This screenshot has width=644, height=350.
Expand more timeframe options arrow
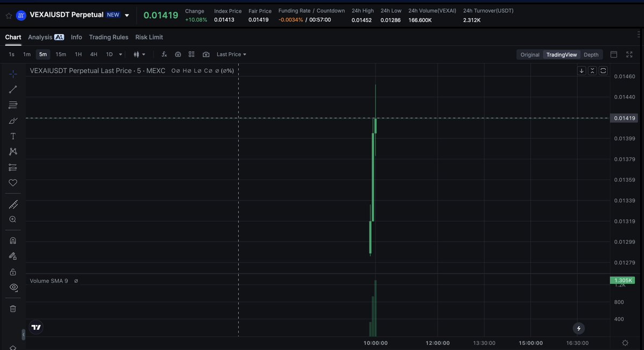[x=120, y=54]
